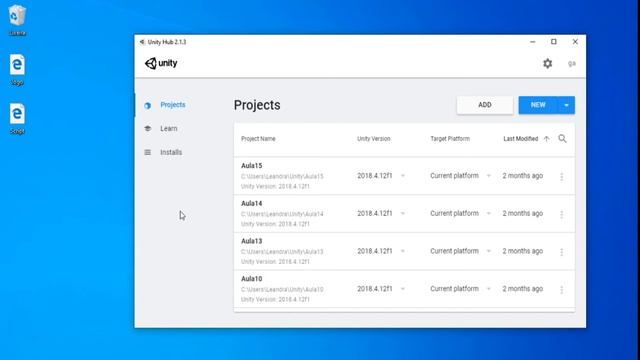Viewport: 640px width, 360px height.
Task: Open the bottom desktop Edge shortcut
Action: click(17, 118)
